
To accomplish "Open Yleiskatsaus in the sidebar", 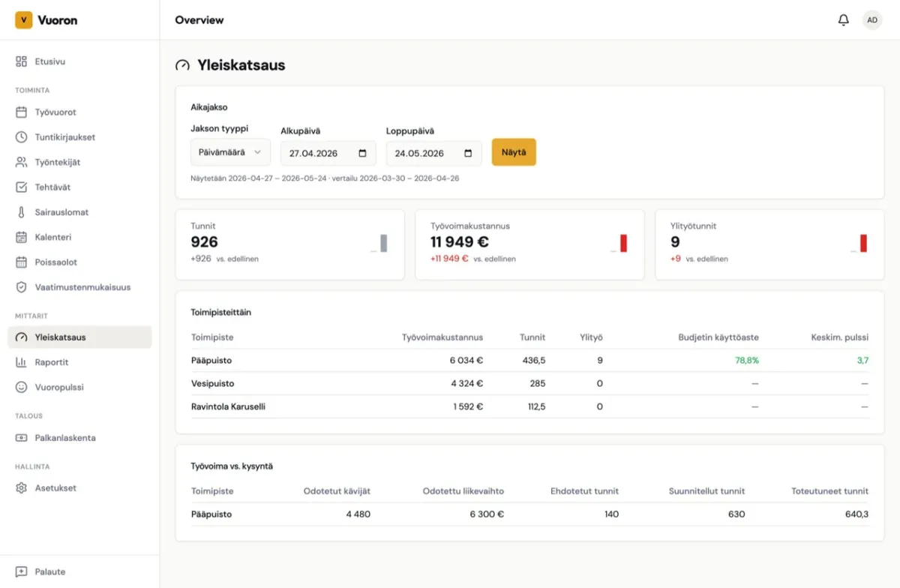I will [79, 337].
